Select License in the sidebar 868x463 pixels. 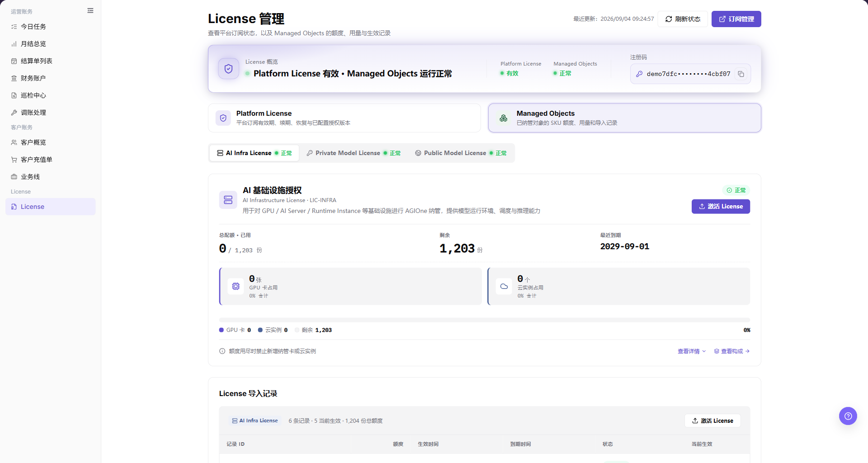coord(51,207)
